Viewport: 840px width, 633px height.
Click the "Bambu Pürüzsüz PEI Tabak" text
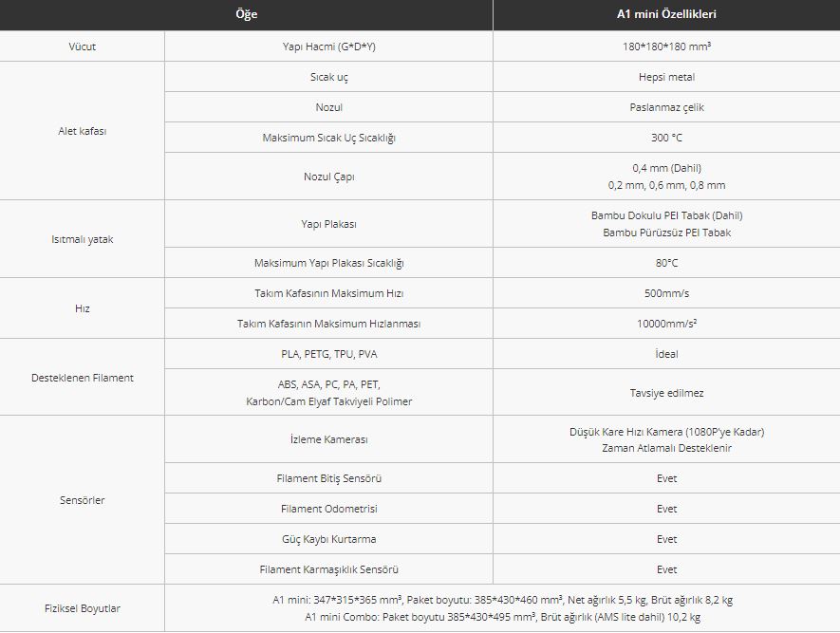click(666, 233)
